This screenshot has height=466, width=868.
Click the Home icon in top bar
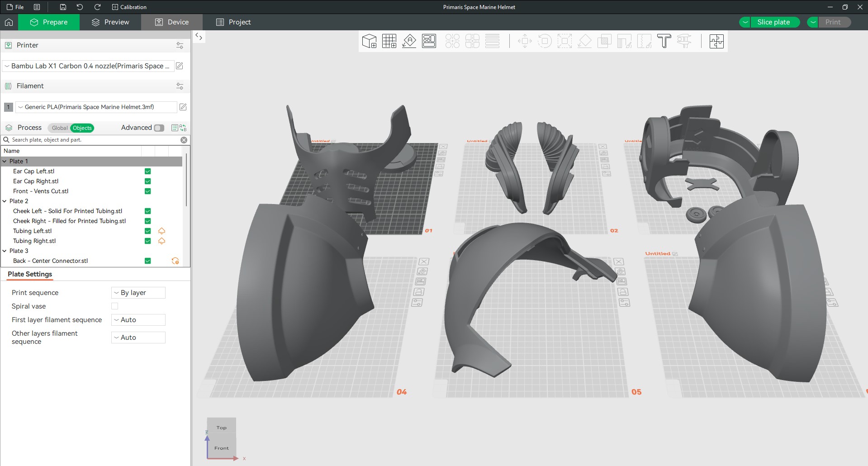tap(9, 22)
